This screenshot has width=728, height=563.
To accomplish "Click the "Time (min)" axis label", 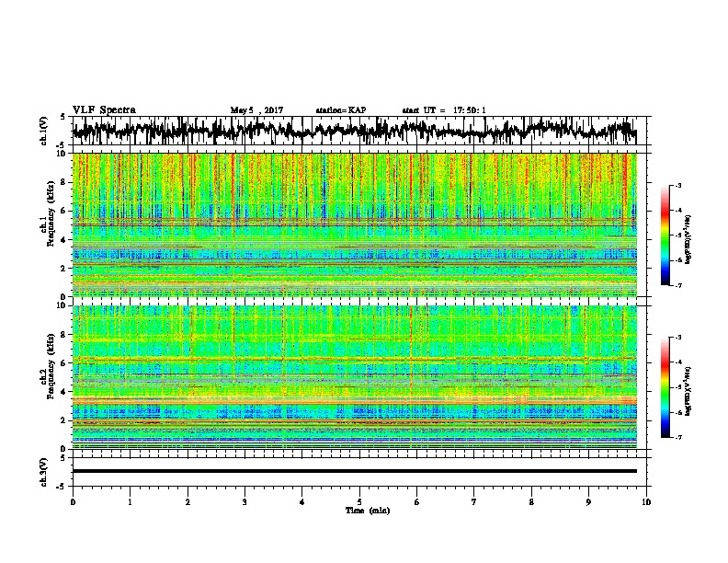I will point(368,511).
